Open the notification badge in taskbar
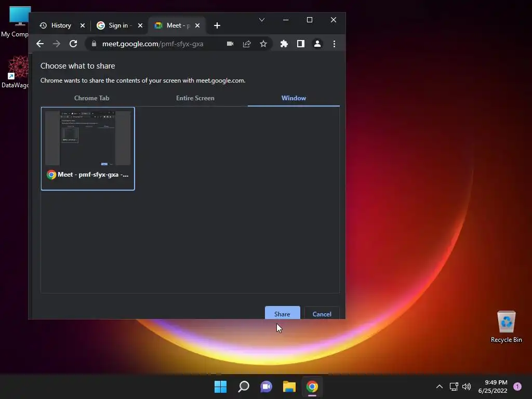532x399 pixels. [517, 387]
